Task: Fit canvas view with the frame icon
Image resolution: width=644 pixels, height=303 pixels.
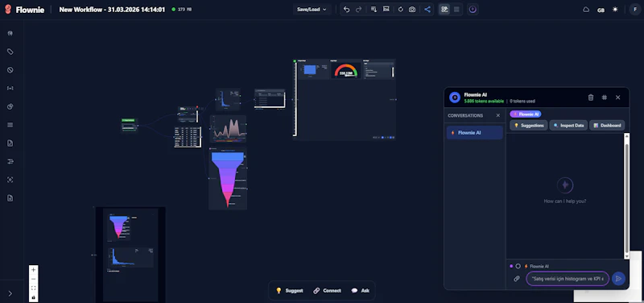Action: 34,288
